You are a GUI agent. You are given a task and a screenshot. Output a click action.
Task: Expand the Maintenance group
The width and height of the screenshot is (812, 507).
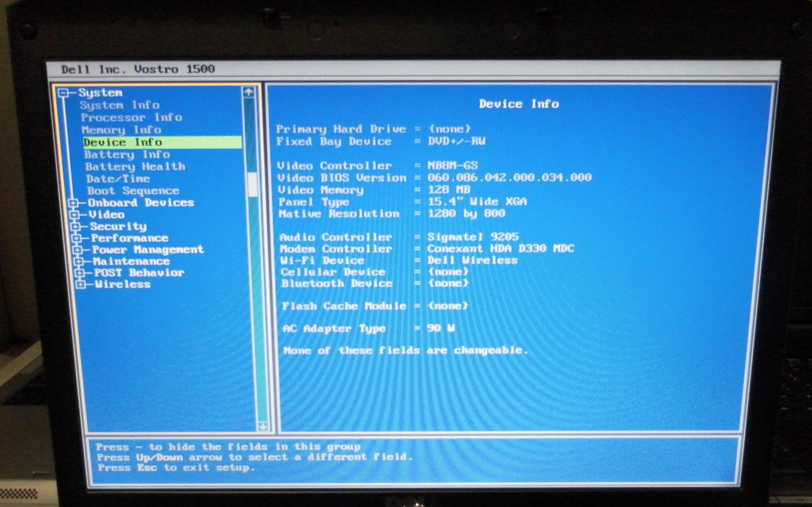pyautogui.click(x=78, y=262)
